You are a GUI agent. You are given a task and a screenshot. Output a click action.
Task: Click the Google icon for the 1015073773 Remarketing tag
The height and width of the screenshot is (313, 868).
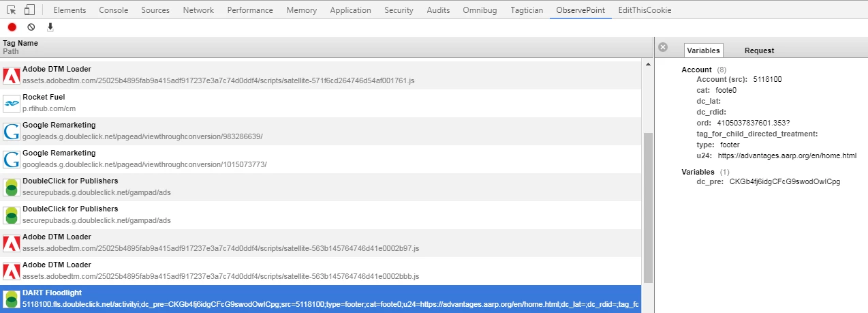click(x=11, y=159)
